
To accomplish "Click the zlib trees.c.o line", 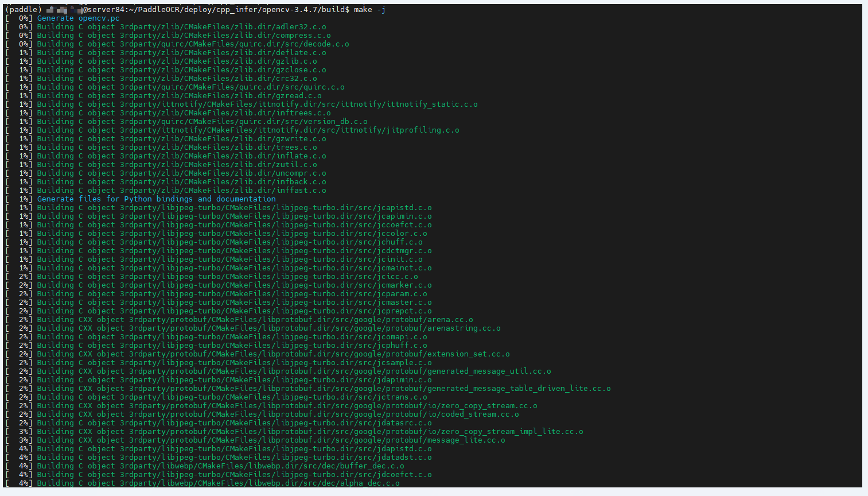I will tap(161, 148).
